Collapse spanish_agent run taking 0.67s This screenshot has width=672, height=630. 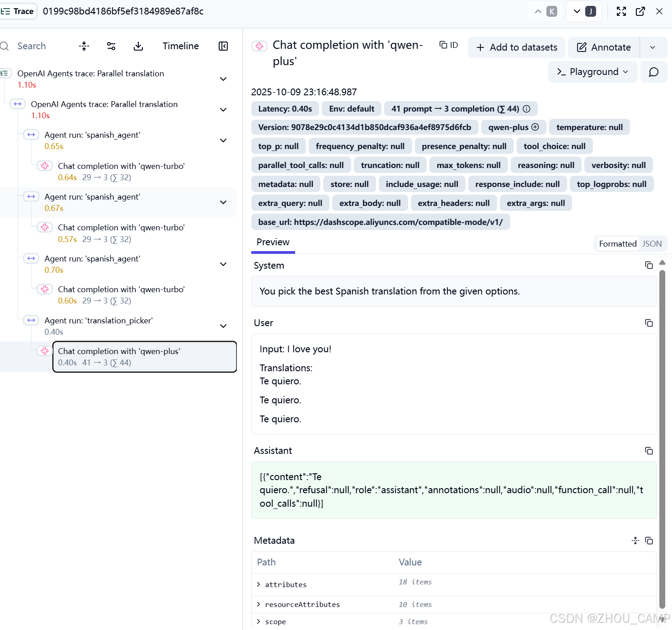click(x=223, y=202)
